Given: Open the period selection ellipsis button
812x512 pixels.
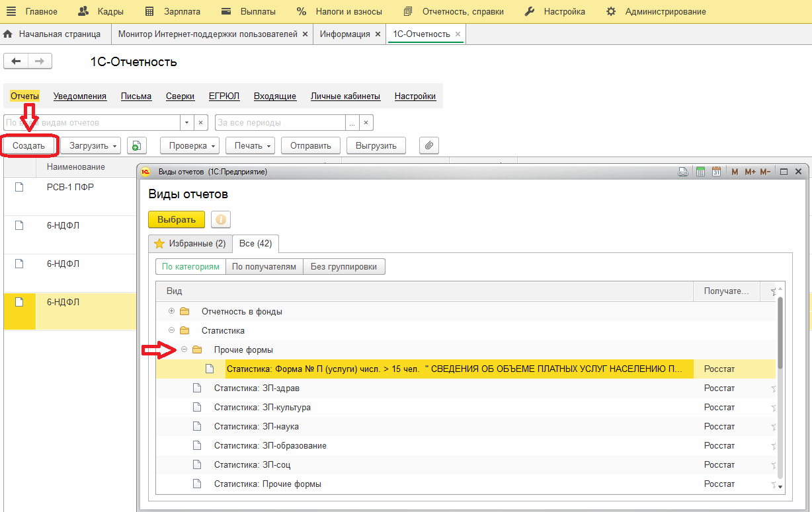Looking at the screenshot, I should click(x=352, y=122).
